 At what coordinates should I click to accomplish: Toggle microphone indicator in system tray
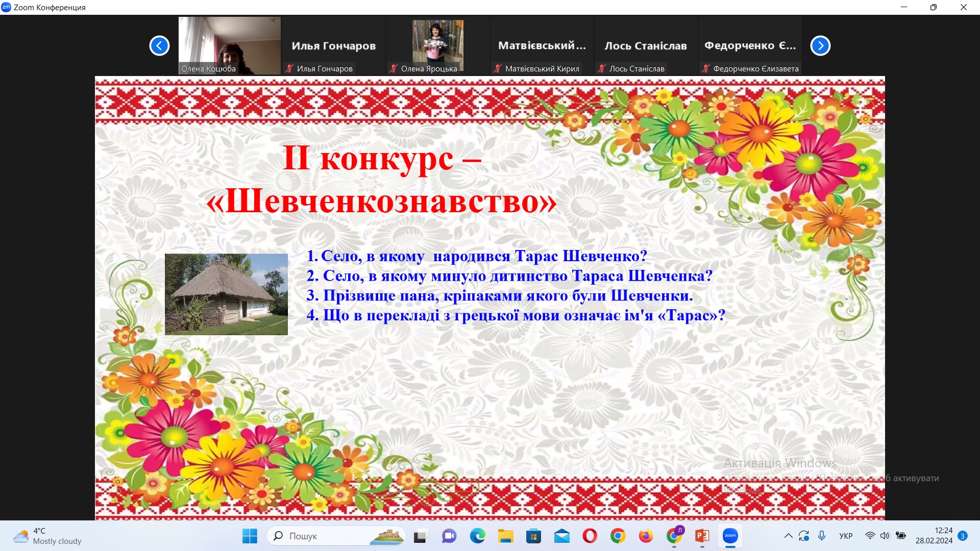(x=822, y=536)
